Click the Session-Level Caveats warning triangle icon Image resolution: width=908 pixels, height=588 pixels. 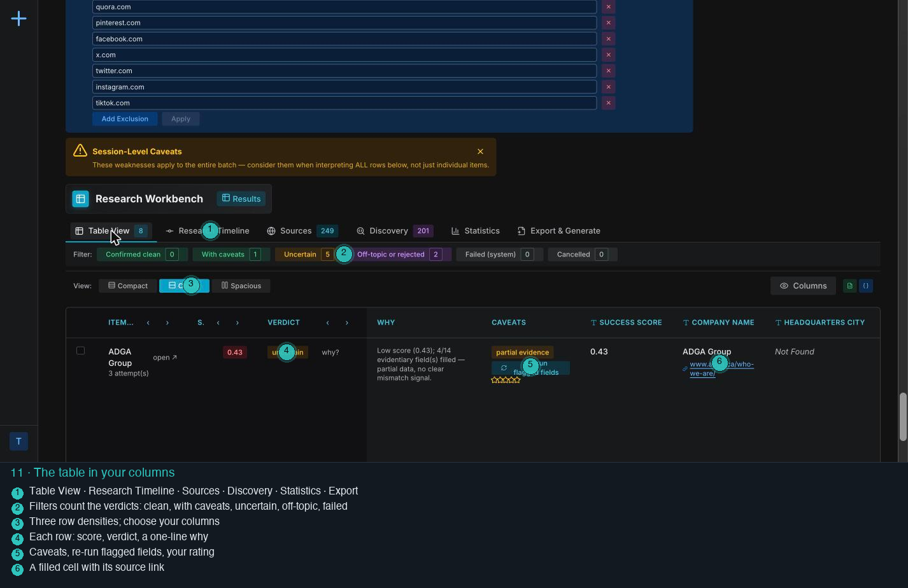point(80,150)
